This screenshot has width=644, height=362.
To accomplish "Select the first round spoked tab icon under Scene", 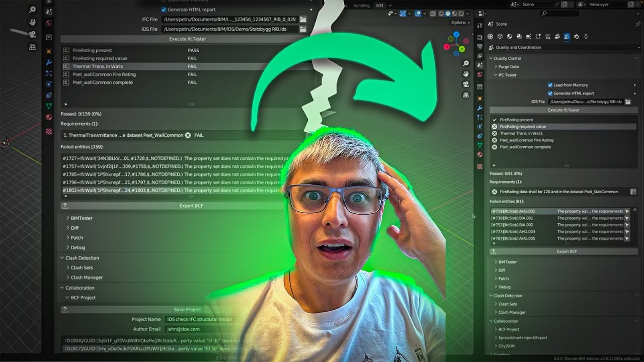I will [x=490, y=36].
